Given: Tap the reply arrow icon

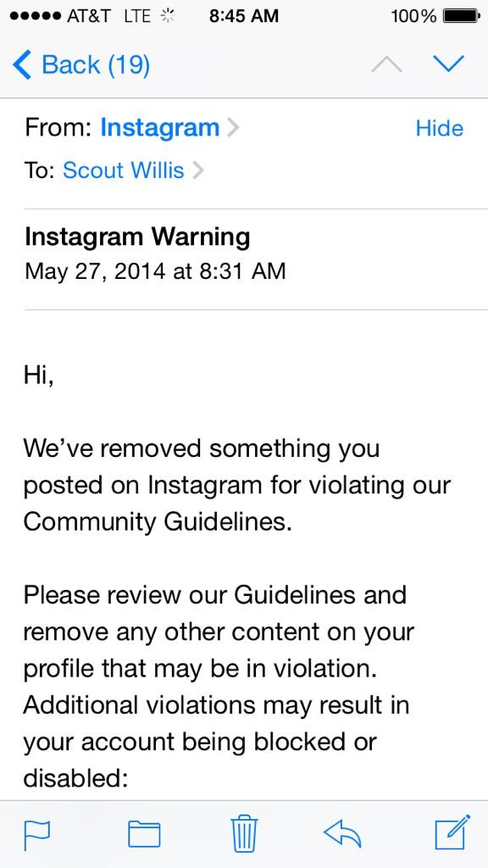Looking at the screenshot, I should click(x=342, y=834).
